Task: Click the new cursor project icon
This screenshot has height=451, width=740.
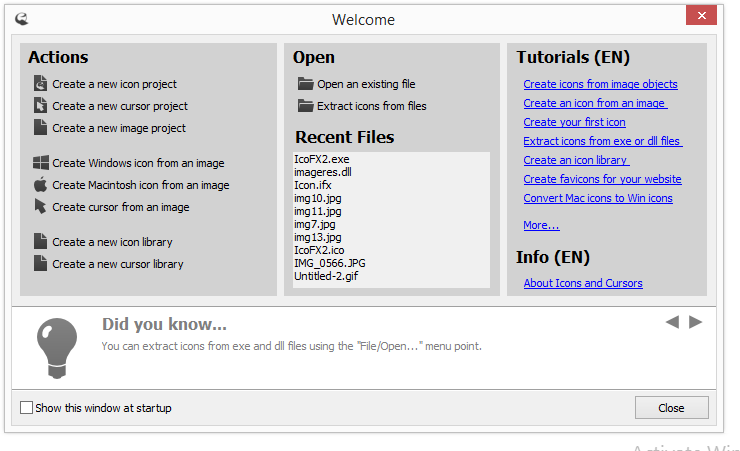Action: (40, 106)
